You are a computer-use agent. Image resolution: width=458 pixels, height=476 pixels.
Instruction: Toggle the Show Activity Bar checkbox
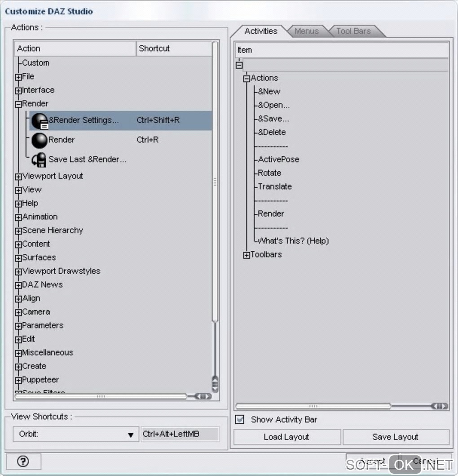pyautogui.click(x=240, y=419)
